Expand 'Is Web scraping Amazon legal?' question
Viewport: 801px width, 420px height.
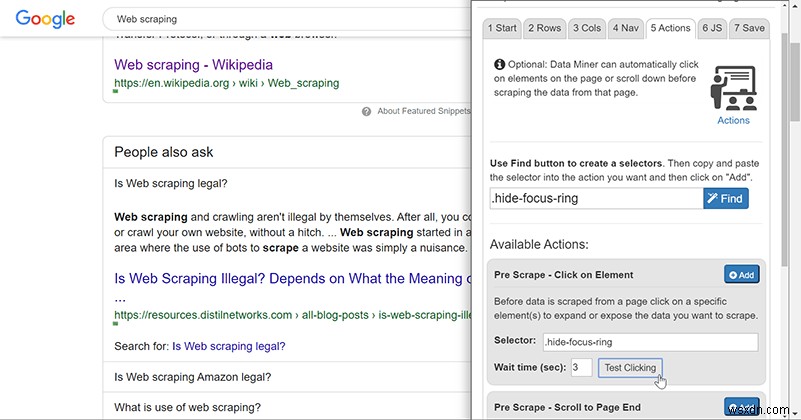193,377
